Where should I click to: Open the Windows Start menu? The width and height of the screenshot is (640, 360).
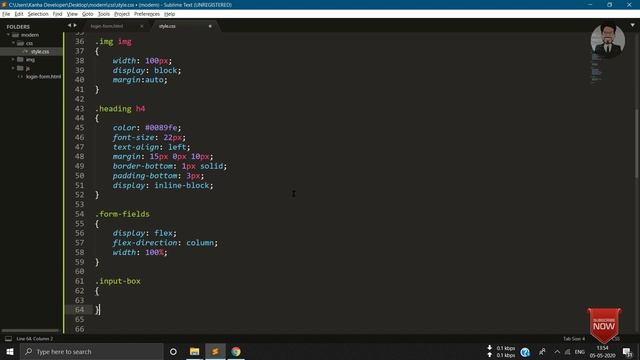(10, 351)
